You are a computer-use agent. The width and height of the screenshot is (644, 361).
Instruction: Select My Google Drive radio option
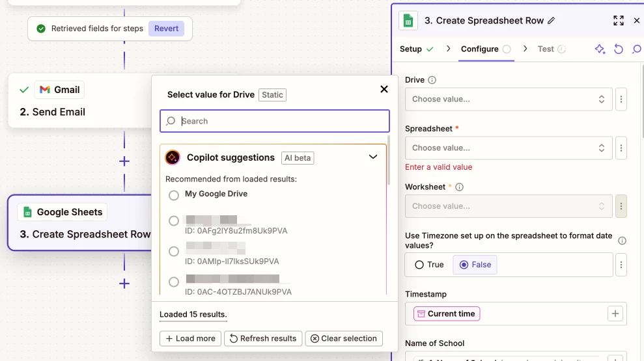click(174, 195)
